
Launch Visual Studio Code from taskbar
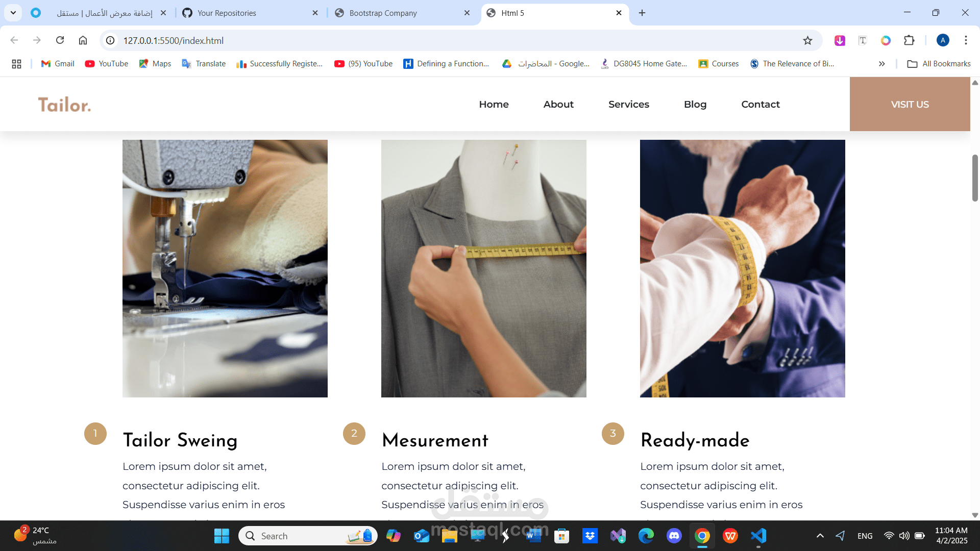[x=758, y=536]
